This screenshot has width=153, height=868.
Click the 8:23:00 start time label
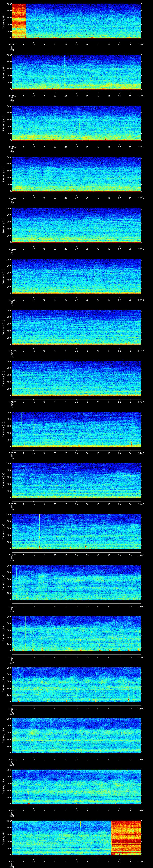(12, 504)
